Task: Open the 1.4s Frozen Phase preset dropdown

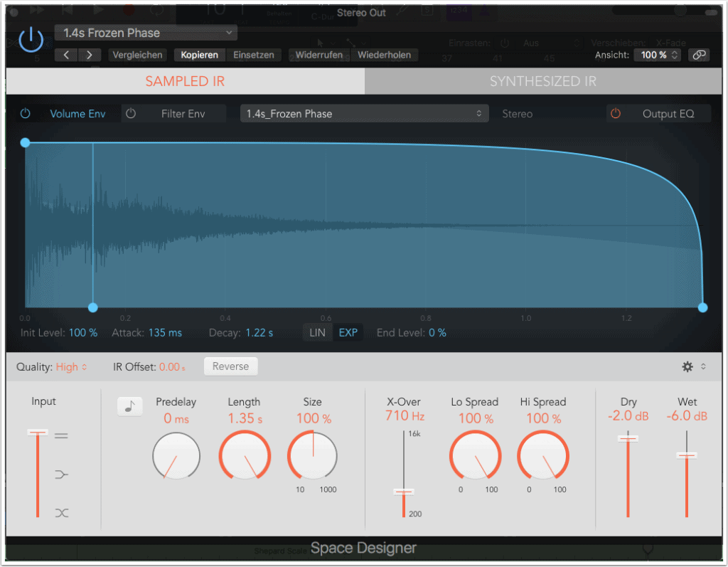Action: coord(146,33)
